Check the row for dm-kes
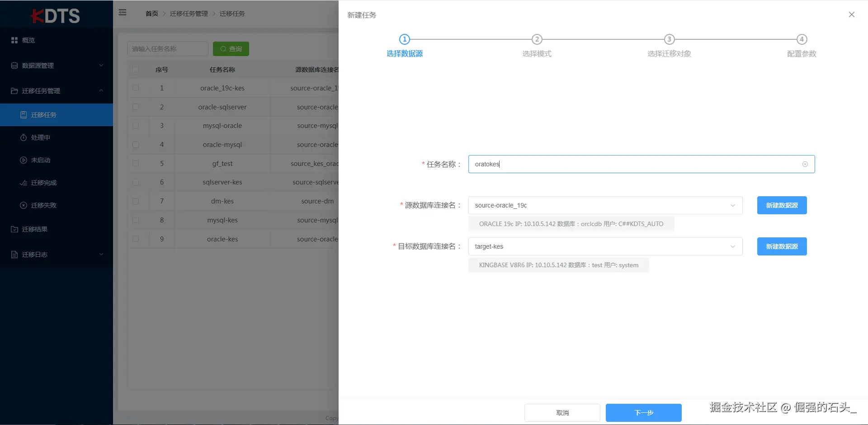 136,201
